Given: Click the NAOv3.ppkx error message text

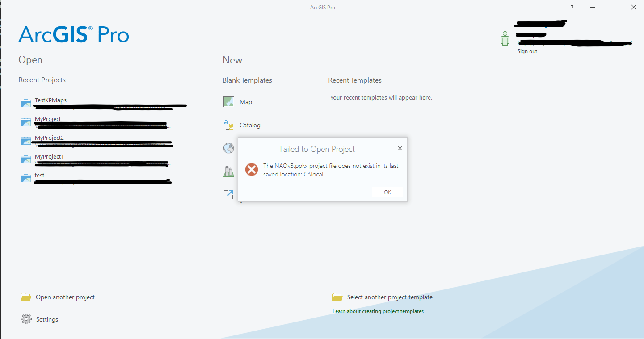Looking at the screenshot, I should pos(331,170).
